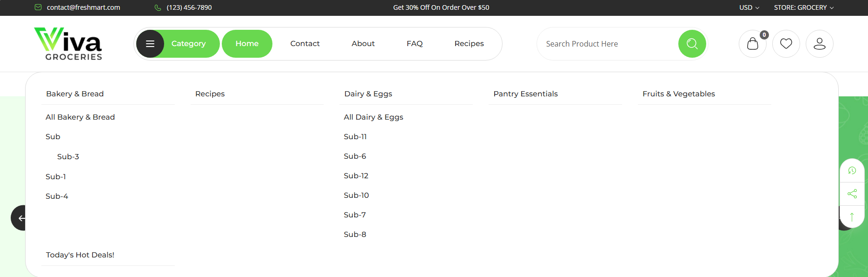Click the recently viewed history icon

click(852, 170)
